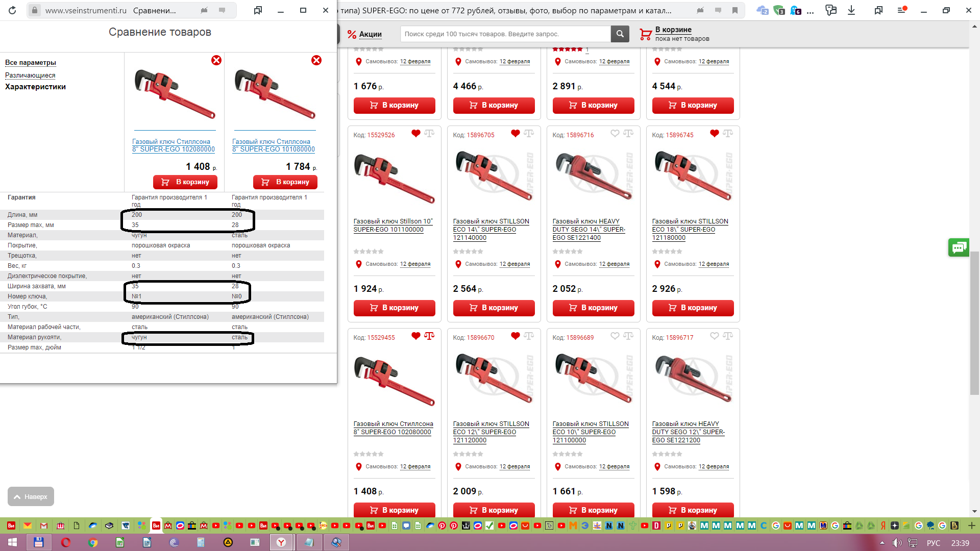Show more extensions via three dots
Screen dimensions: 980x551
pyautogui.click(x=810, y=11)
